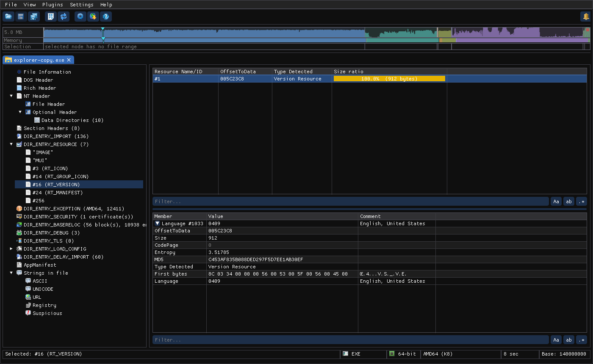Image resolution: width=593 pixels, height=364 pixels.
Task: Open DIR_ENTRY_IMPORT (136) tree node
Action: point(56,136)
